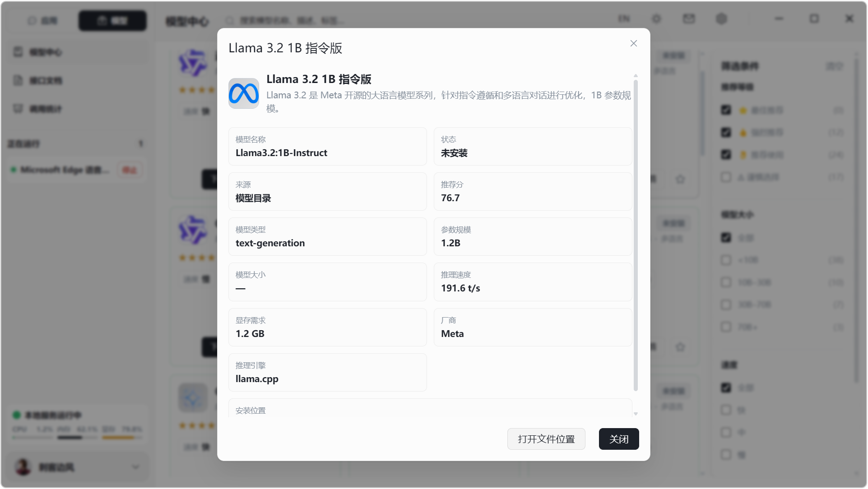
Task: Toggle the 全部 checkbox under 速度
Action: coord(726,388)
